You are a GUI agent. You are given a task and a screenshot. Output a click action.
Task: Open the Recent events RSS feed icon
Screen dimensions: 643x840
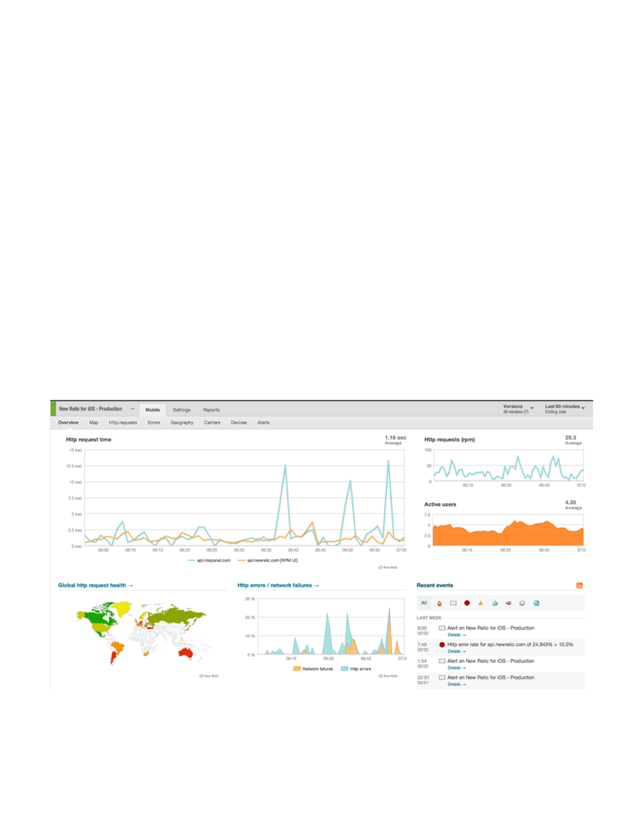click(x=579, y=585)
